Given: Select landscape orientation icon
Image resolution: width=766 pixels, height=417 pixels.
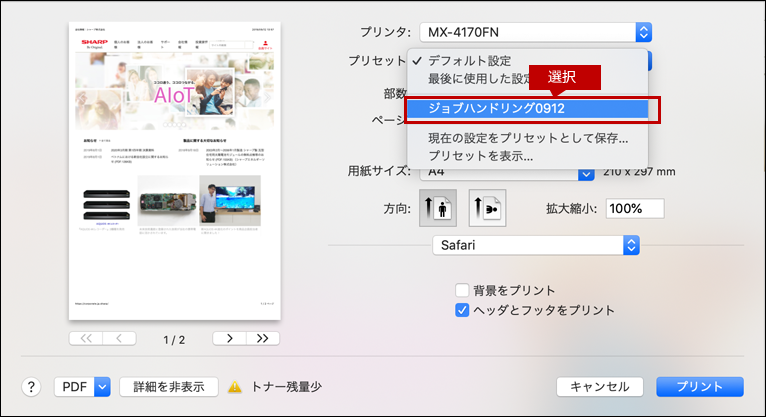Looking at the screenshot, I should 487,208.
